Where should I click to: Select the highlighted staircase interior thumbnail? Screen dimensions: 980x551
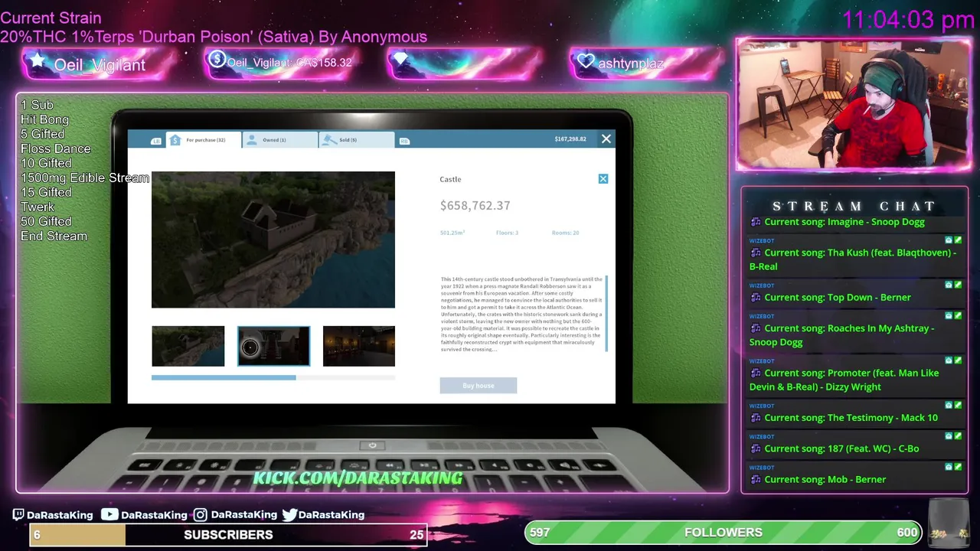tap(273, 346)
